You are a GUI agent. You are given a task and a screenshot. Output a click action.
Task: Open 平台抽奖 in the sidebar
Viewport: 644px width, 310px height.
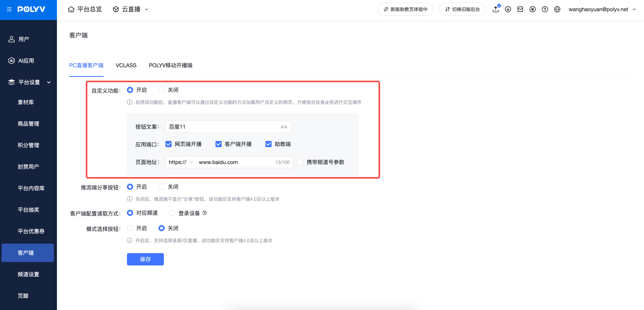pyautogui.click(x=28, y=209)
